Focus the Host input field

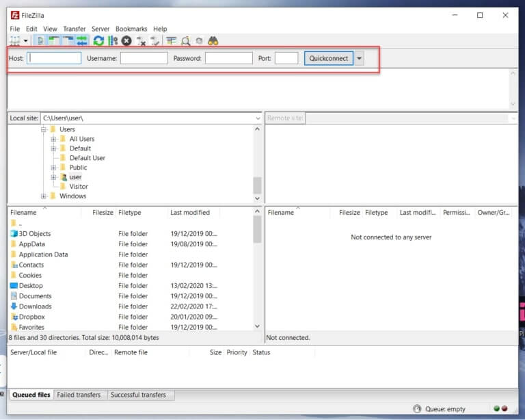pyautogui.click(x=54, y=58)
